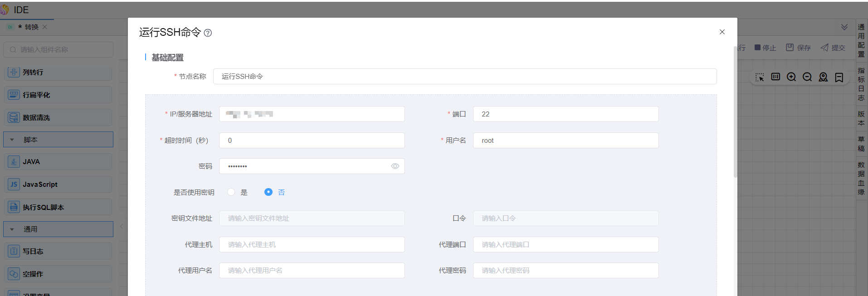This screenshot has height=296, width=868.
Task: Click the JAVA component icon
Action: click(14, 161)
